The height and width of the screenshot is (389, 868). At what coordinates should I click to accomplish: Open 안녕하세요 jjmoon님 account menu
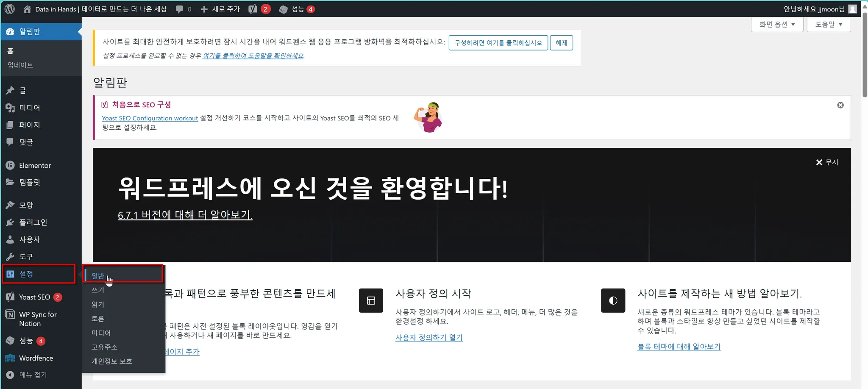pos(820,9)
